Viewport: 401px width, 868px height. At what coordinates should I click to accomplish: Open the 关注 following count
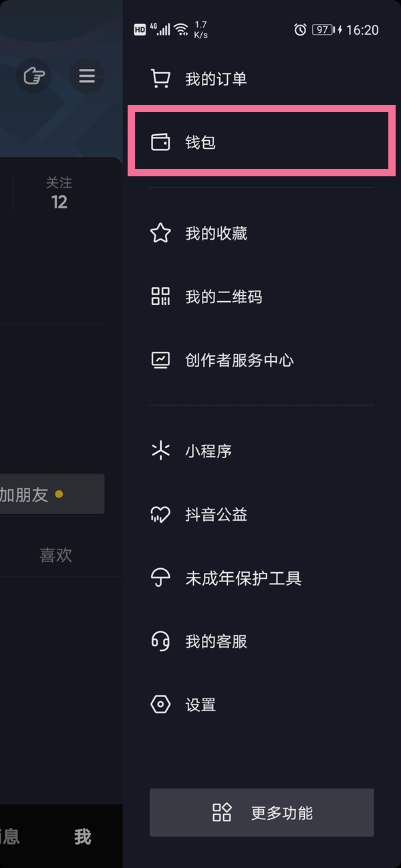59,193
